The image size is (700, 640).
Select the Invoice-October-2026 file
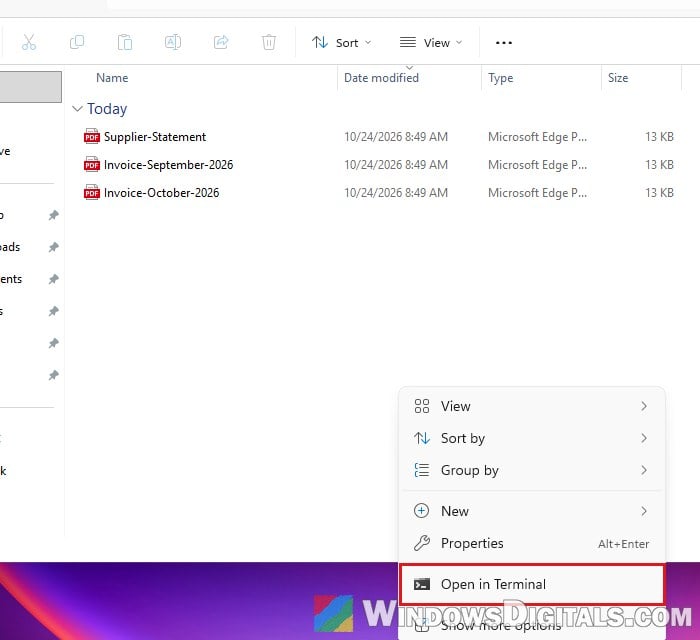pos(161,193)
